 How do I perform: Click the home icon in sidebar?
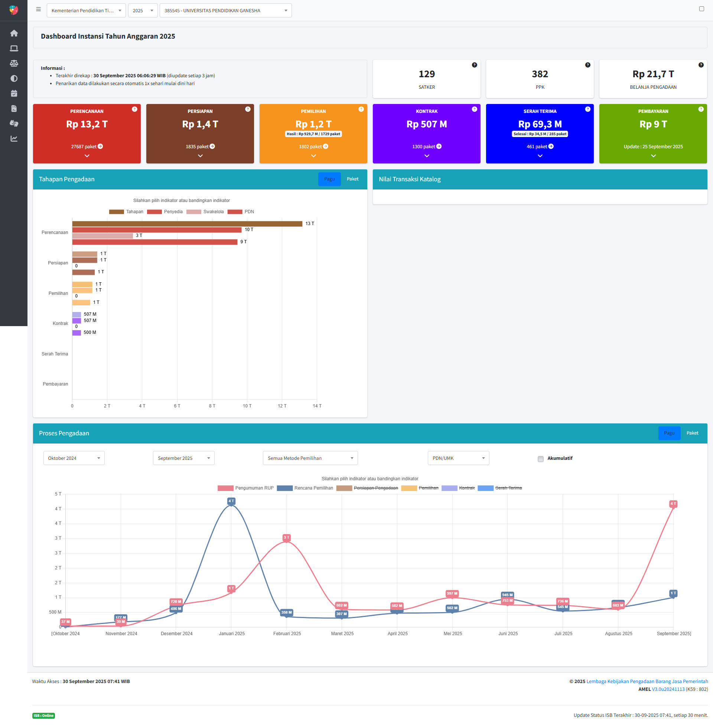tap(14, 33)
